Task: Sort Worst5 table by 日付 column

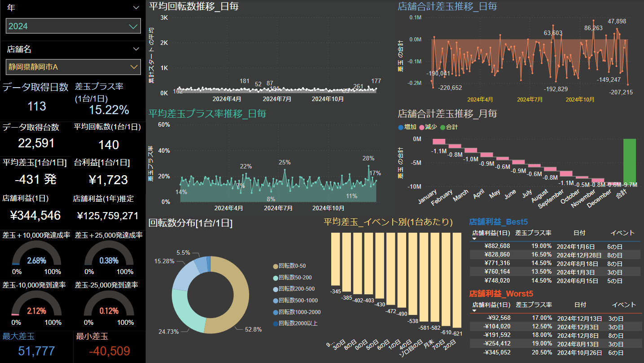Action: 580,305
